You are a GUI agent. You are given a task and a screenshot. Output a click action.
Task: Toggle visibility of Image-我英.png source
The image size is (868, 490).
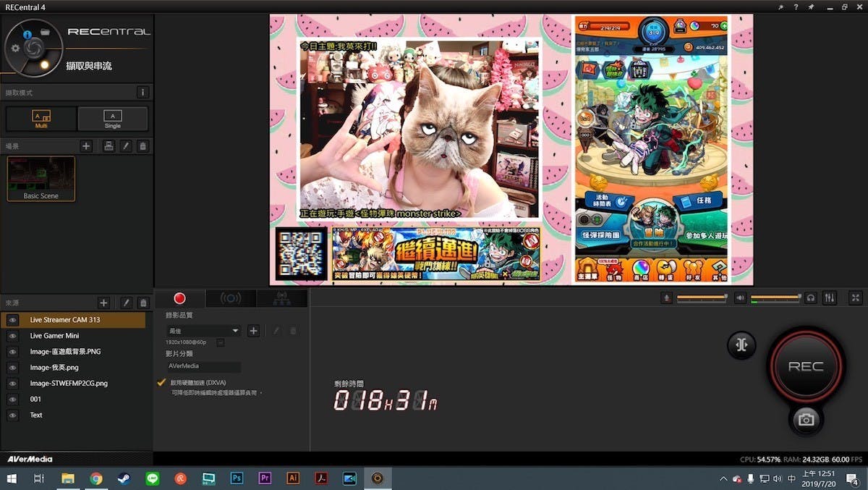tap(12, 368)
